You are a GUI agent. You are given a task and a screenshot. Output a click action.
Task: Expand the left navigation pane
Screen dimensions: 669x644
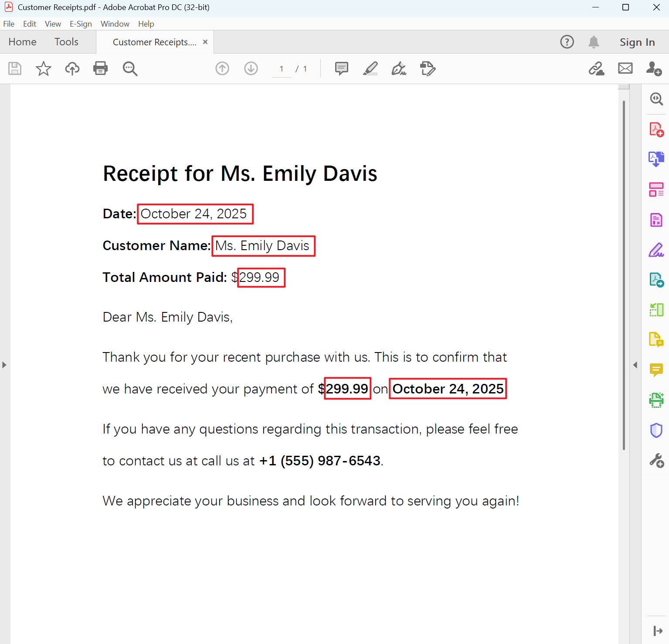pos(4,365)
